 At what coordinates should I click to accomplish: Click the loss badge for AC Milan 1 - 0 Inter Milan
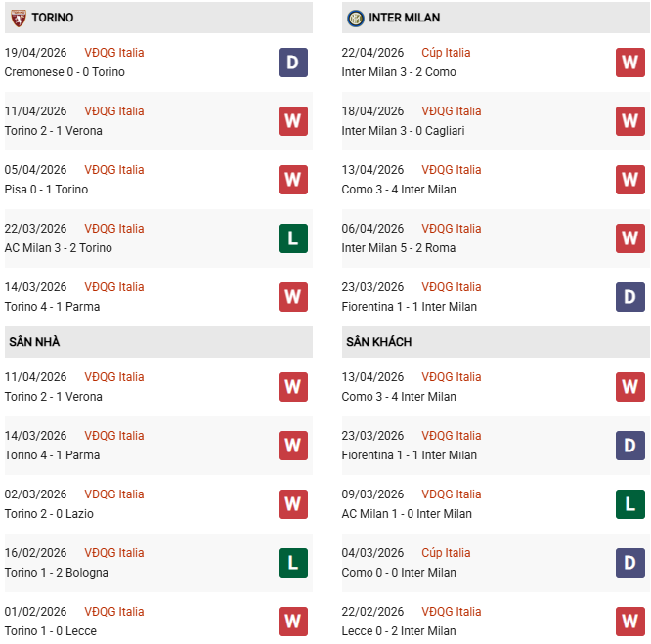(x=630, y=504)
